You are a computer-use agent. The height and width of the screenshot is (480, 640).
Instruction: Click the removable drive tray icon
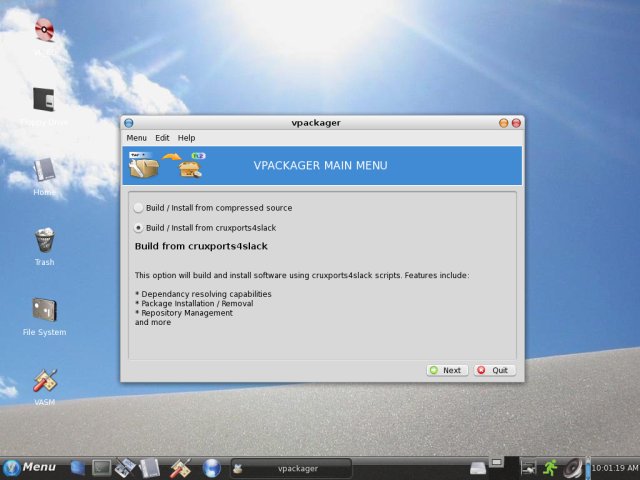coord(478,468)
